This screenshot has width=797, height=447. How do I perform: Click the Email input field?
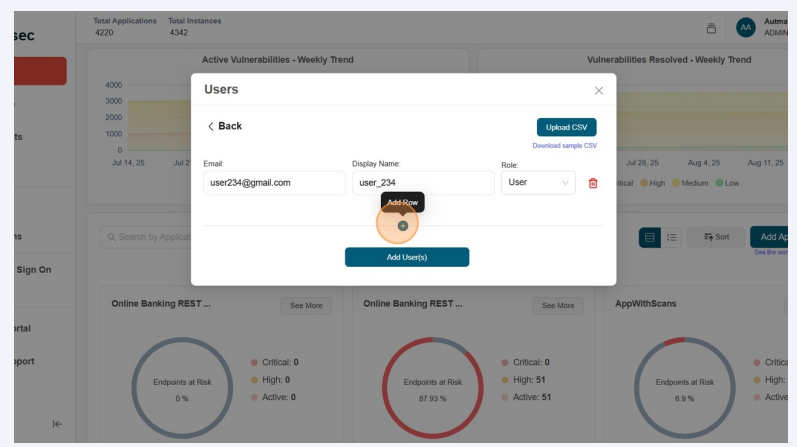(x=274, y=183)
